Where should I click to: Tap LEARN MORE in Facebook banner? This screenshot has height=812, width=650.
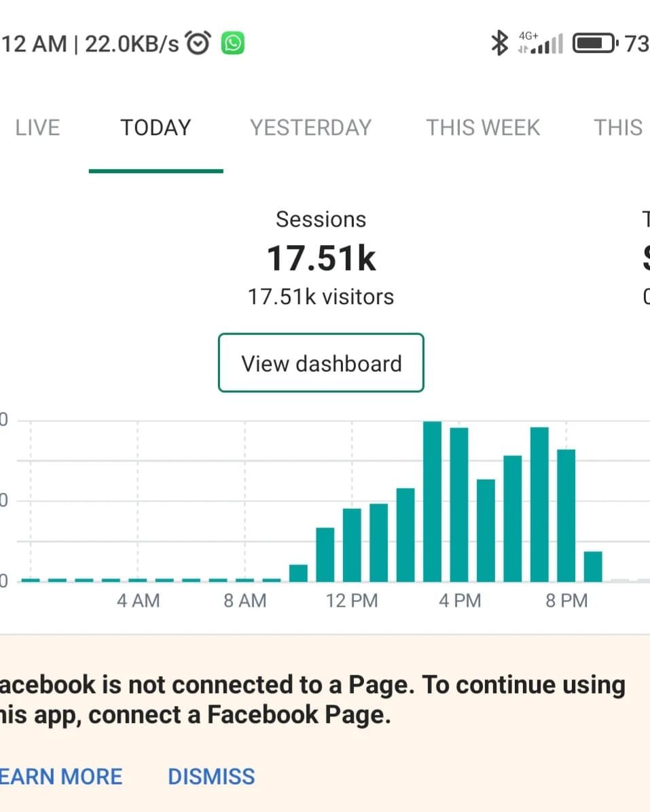(61, 776)
